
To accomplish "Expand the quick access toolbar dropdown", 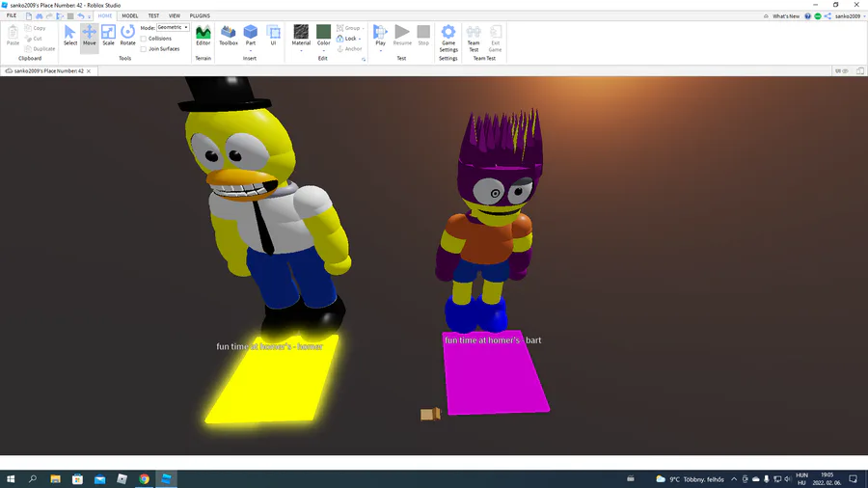I will coord(89,16).
